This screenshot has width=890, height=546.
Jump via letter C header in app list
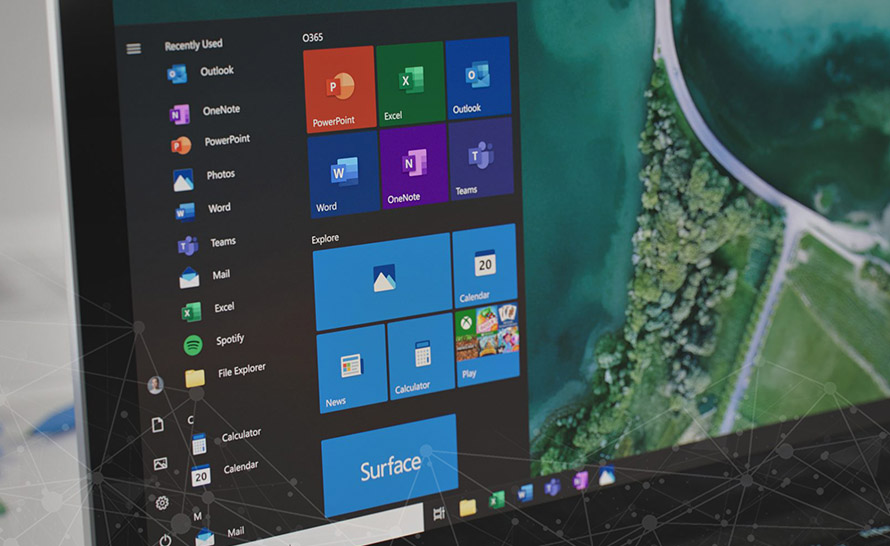[191, 419]
